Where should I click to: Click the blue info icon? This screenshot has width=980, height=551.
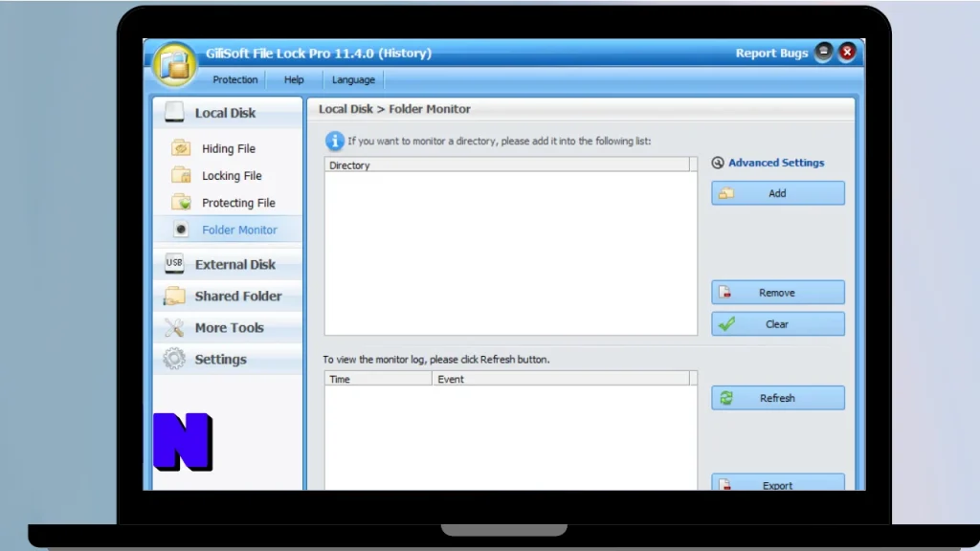click(334, 141)
